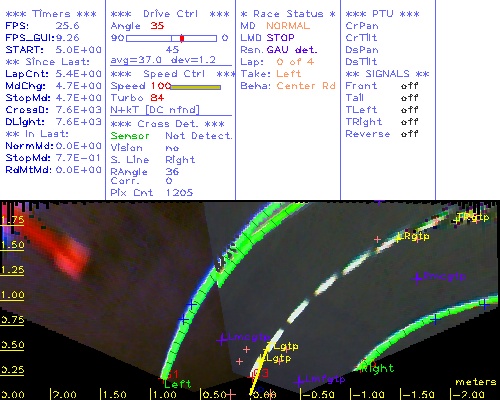Click the N+kT [DC nfnd] label
This screenshot has width=500, height=400.
click(x=155, y=110)
